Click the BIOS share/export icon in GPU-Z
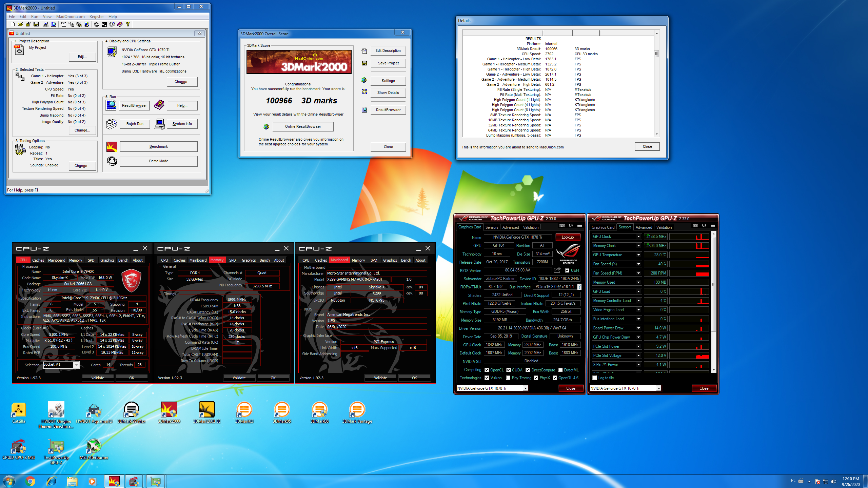 (x=557, y=270)
